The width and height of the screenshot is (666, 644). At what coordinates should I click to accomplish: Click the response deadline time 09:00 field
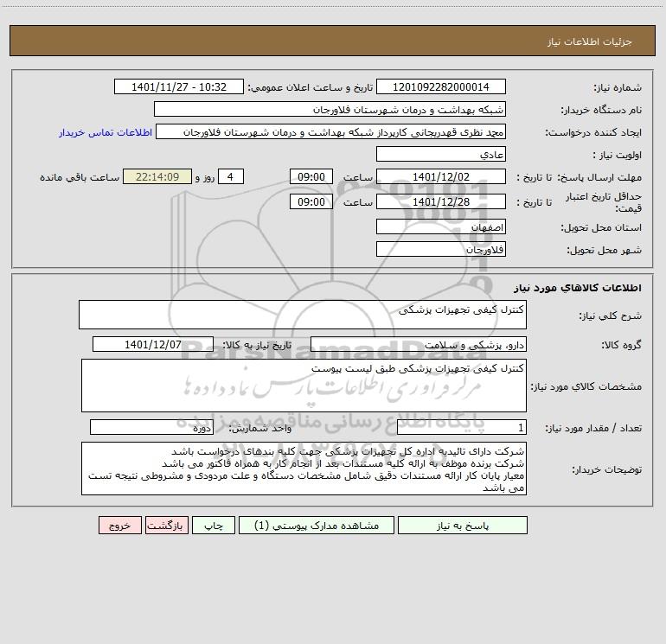click(x=311, y=176)
